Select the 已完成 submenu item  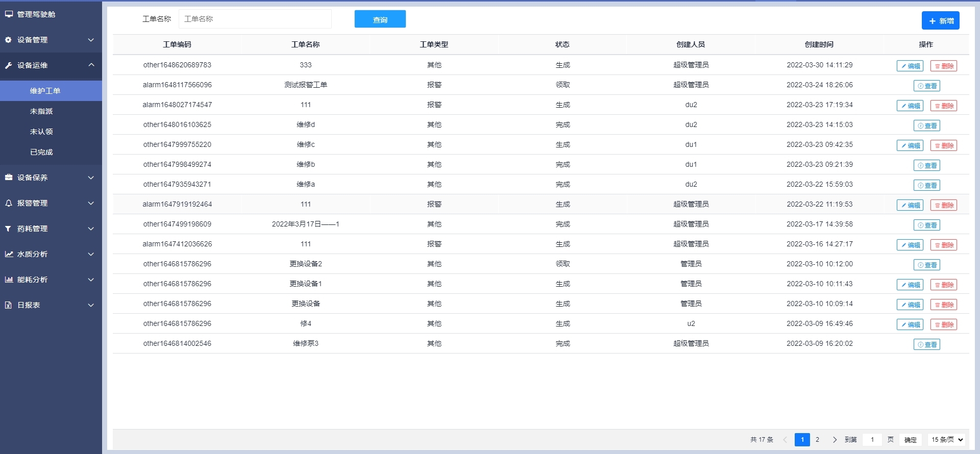click(41, 152)
